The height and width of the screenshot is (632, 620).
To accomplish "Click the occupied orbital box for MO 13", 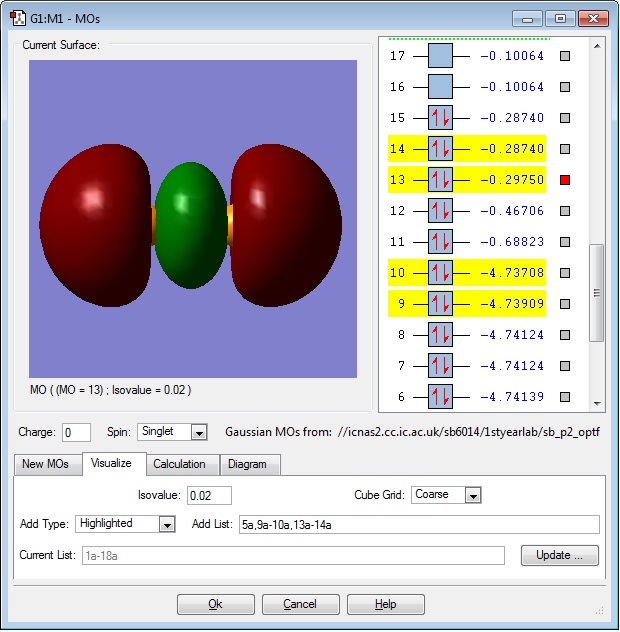I will coord(440,180).
